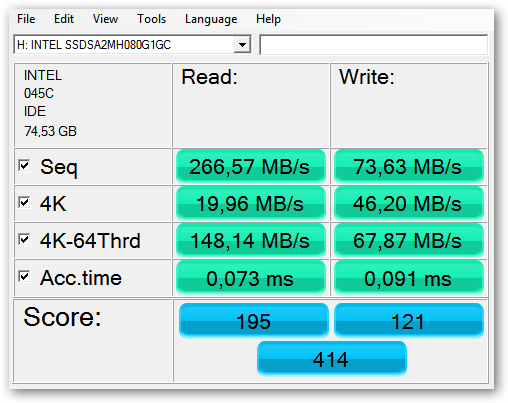Click the empty text field beside the drive selector
The image size is (508, 403).
[373, 45]
